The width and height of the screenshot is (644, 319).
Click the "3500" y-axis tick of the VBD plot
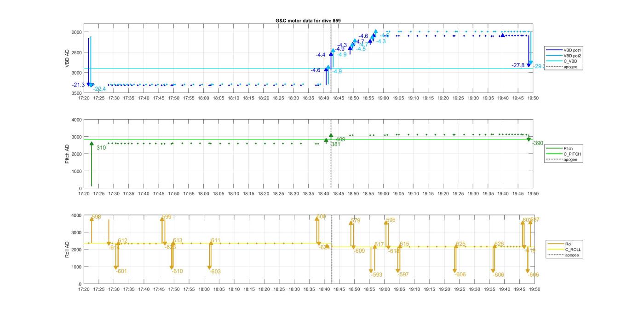[x=76, y=93]
